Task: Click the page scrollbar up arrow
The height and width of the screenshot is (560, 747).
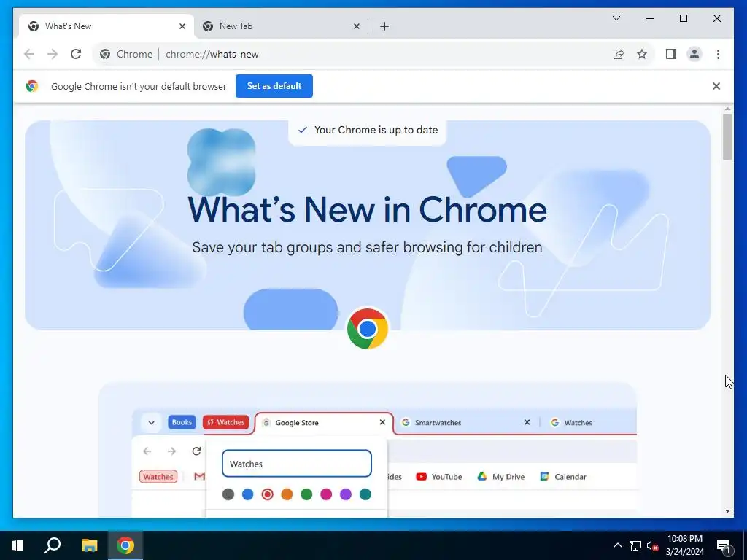Action: point(727,109)
